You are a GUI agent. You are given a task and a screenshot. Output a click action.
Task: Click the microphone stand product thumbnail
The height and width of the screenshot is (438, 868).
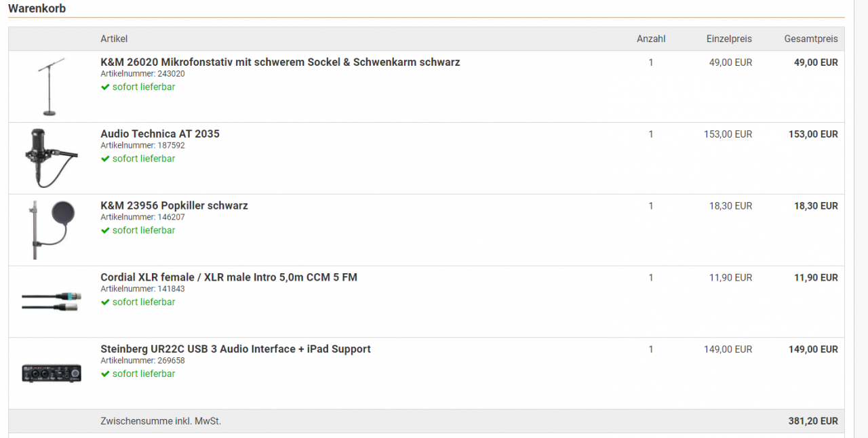coord(51,86)
